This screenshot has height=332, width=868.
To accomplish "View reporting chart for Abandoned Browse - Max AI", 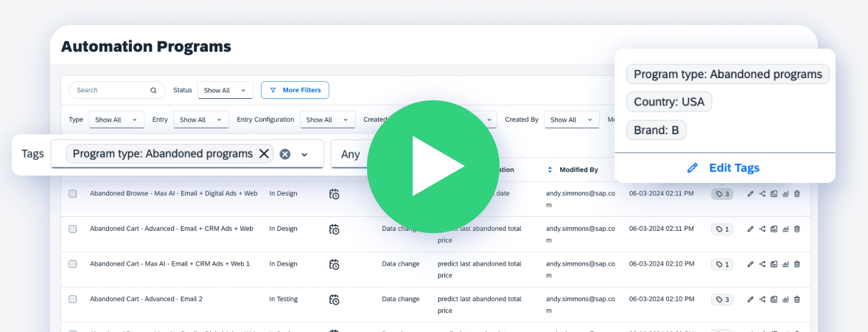I will 785,194.
